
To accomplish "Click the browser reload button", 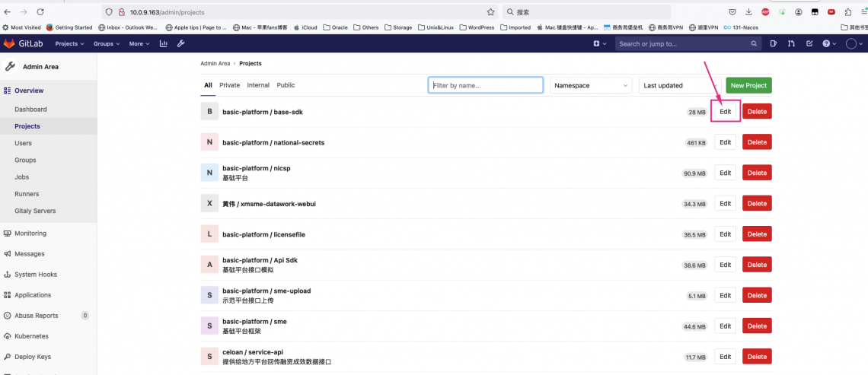I will [x=40, y=12].
